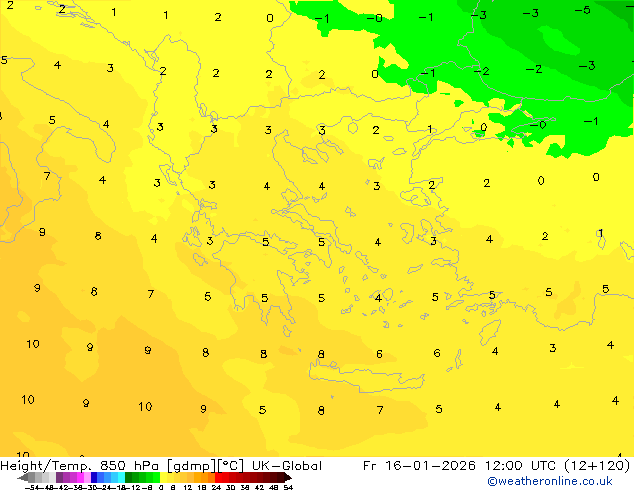This screenshot has height=490, width=634.
Task: Click the '[gdmp][°C]' units label
Action: pyautogui.click(x=205, y=466)
